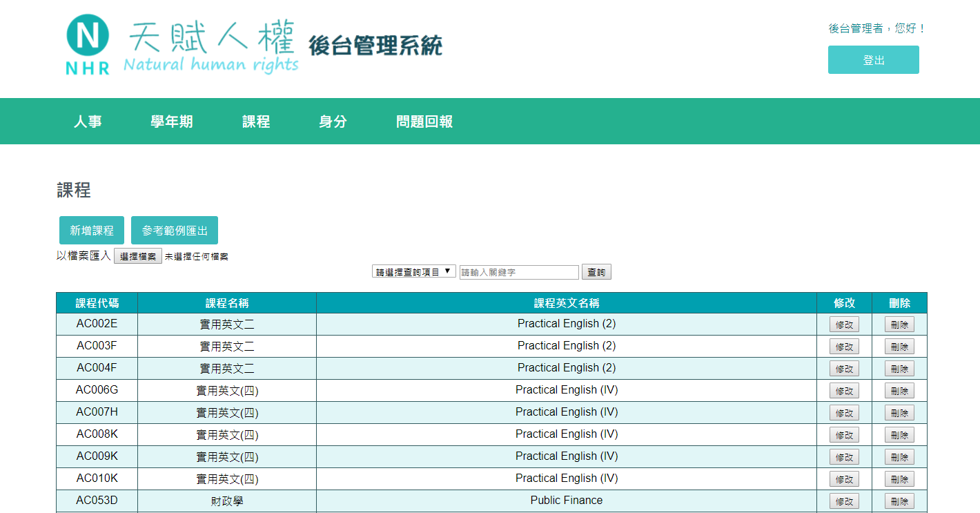980x513 pixels.
Task: Click 修改 for course AC003F
Action: tap(844, 347)
